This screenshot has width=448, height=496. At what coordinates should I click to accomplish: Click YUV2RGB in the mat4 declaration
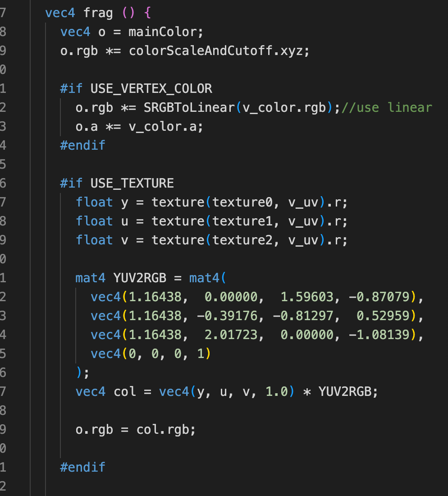pos(144,278)
